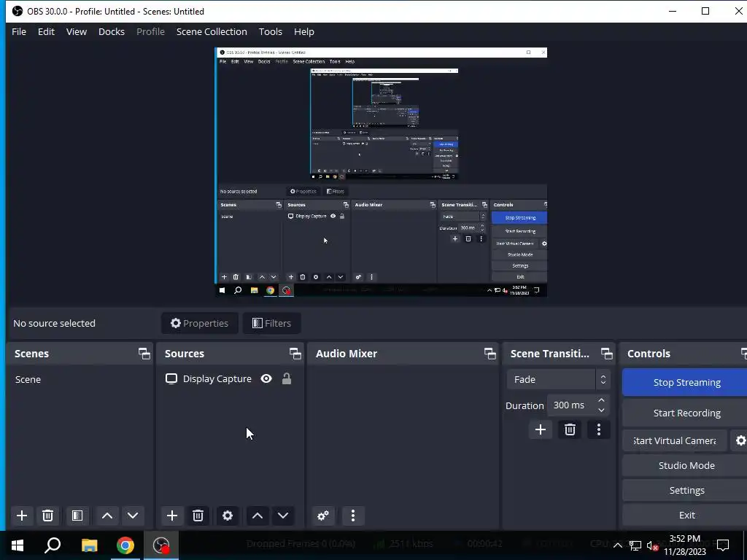
Task: Open File Explorer from taskbar
Action: tap(89, 545)
